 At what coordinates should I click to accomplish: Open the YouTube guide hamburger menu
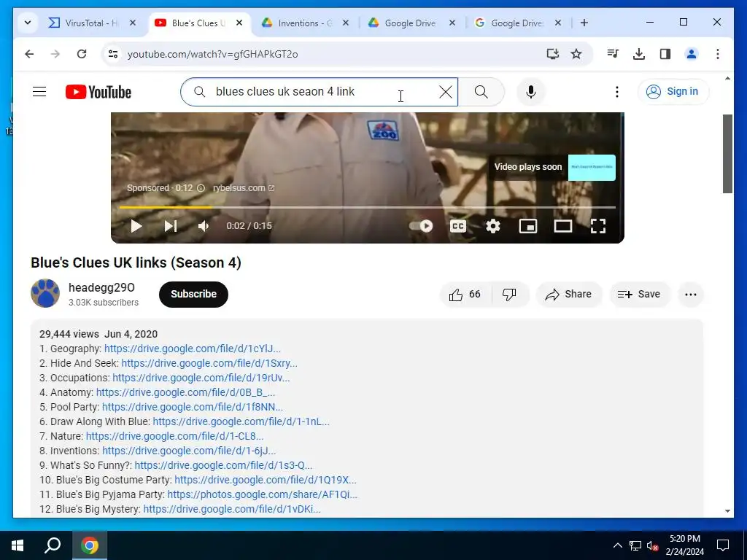pos(39,92)
